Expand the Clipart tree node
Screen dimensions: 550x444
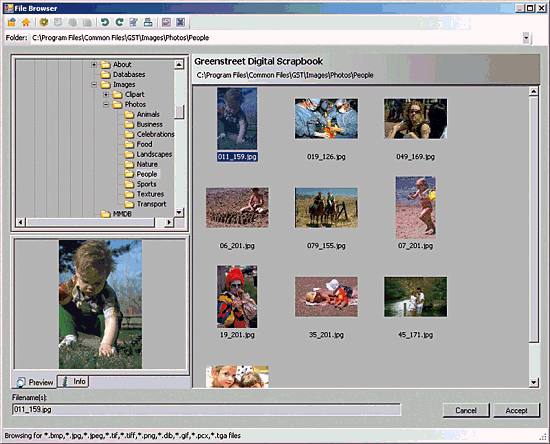click(x=106, y=94)
